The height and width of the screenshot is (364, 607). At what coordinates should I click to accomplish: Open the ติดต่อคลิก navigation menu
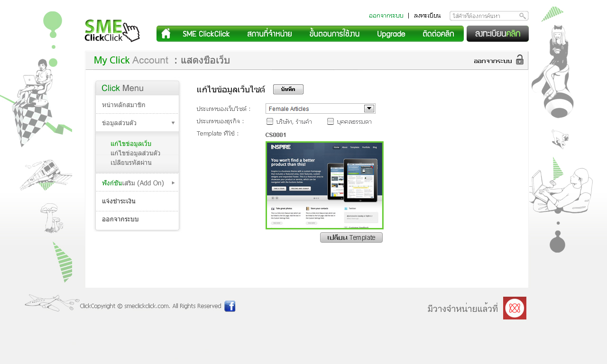438,34
